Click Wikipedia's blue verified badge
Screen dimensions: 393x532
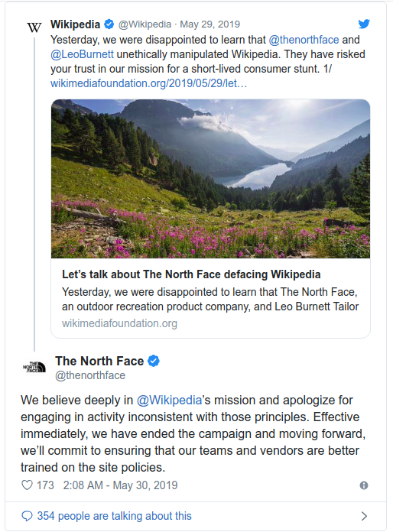[x=109, y=24]
